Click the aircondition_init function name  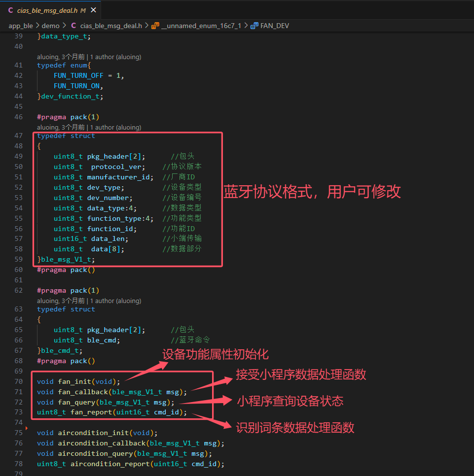click(93, 433)
